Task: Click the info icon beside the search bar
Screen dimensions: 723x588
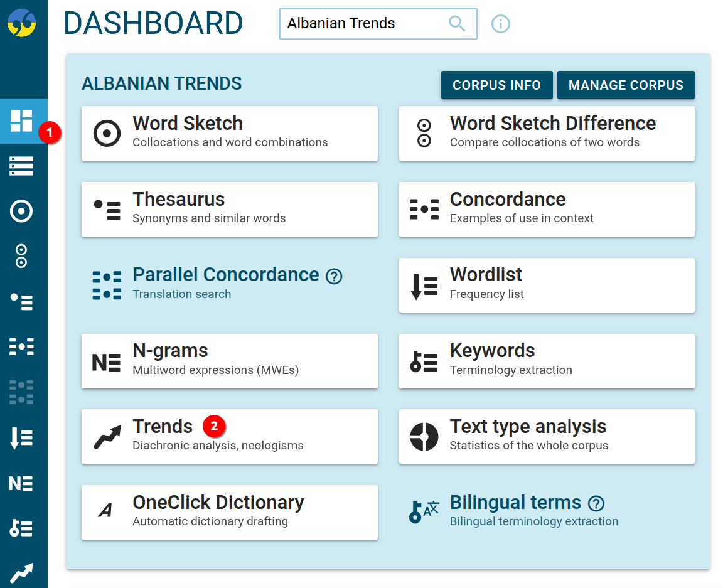Action: tap(500, 23)
